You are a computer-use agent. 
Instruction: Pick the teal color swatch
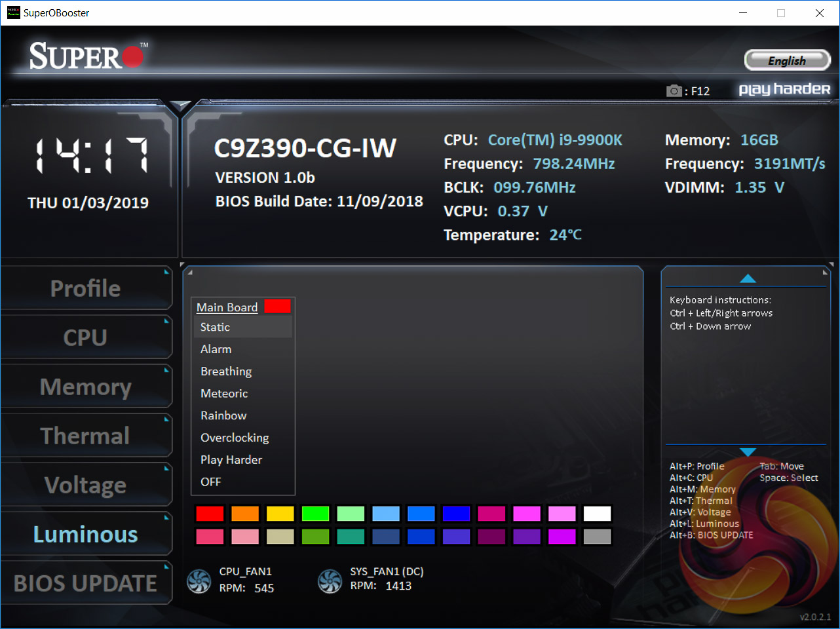pos(351,537)
